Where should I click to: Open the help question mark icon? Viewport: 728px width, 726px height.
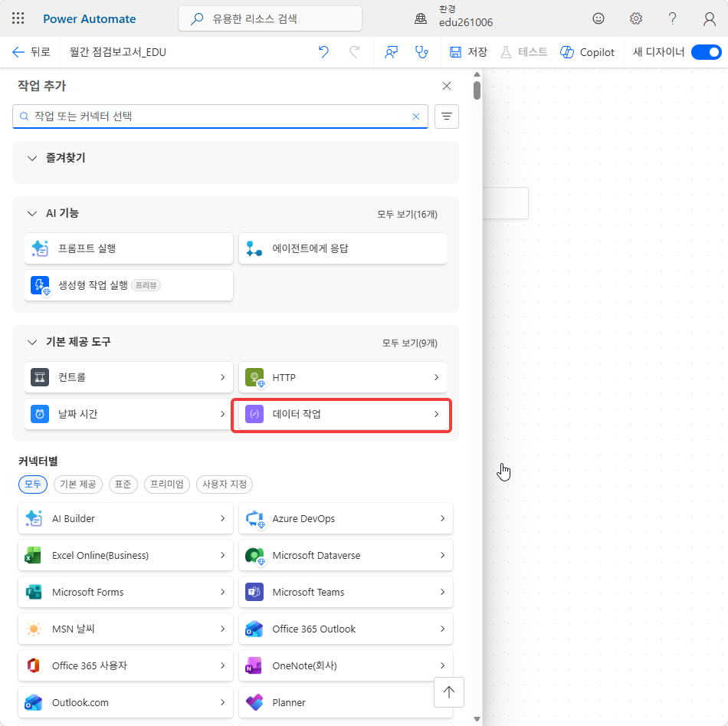[672, 18]
